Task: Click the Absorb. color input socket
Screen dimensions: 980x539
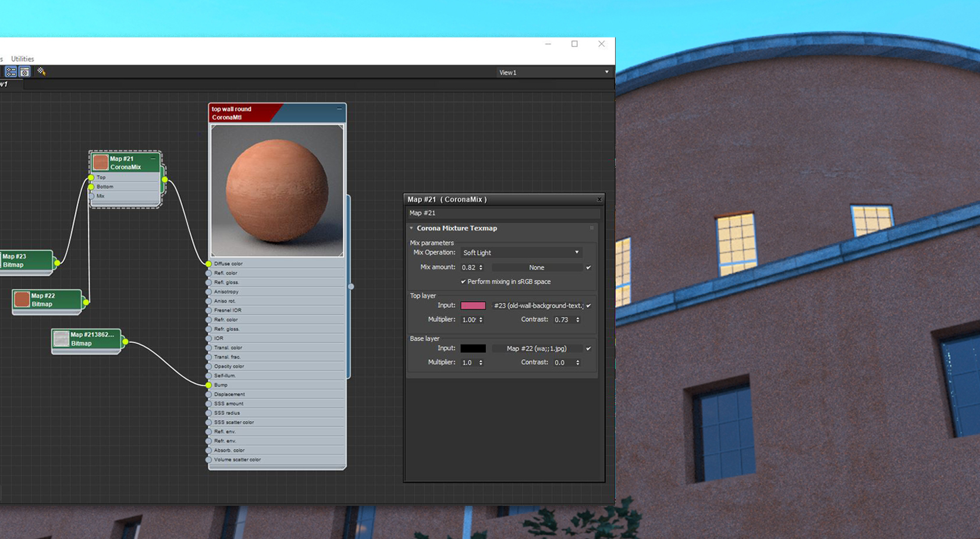Action: click(208, 450)
